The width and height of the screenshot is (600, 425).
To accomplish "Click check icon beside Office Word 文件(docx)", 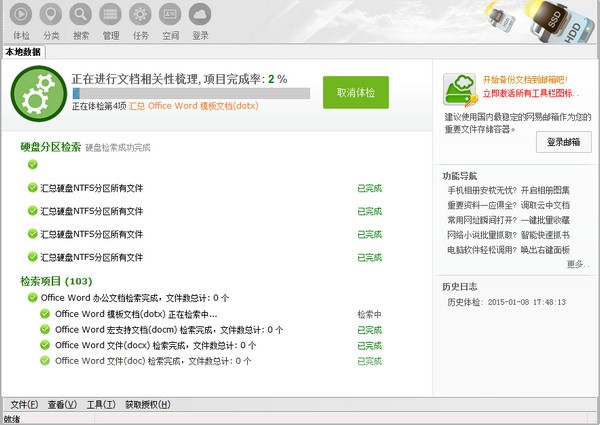I will pyautogui.click(x=45, y=345).
